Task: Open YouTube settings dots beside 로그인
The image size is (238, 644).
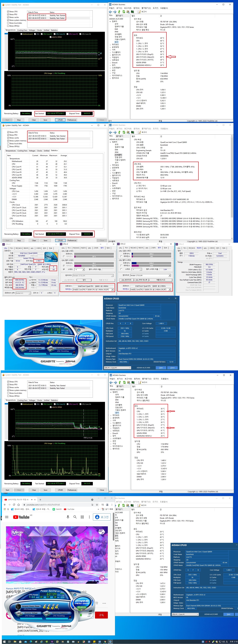Action: 89,517
